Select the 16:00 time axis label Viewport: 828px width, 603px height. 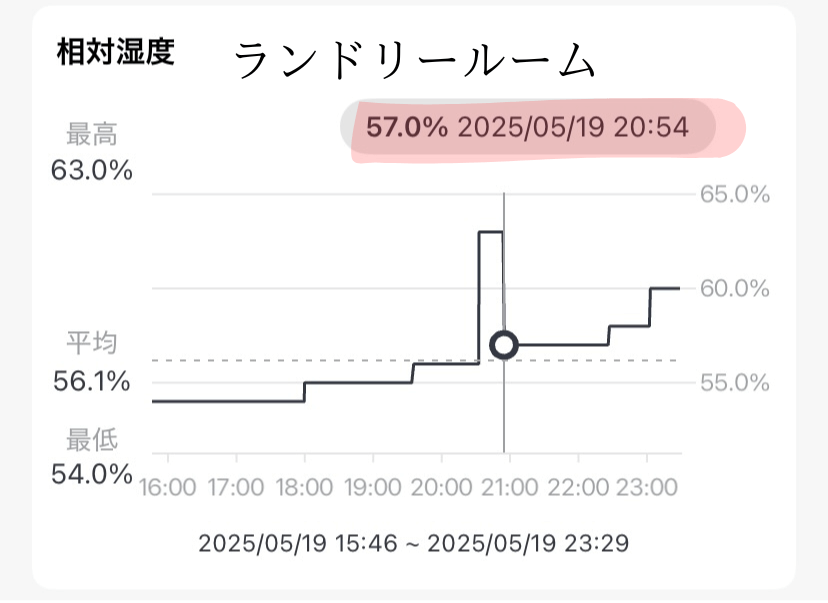[x=168, y=487]
